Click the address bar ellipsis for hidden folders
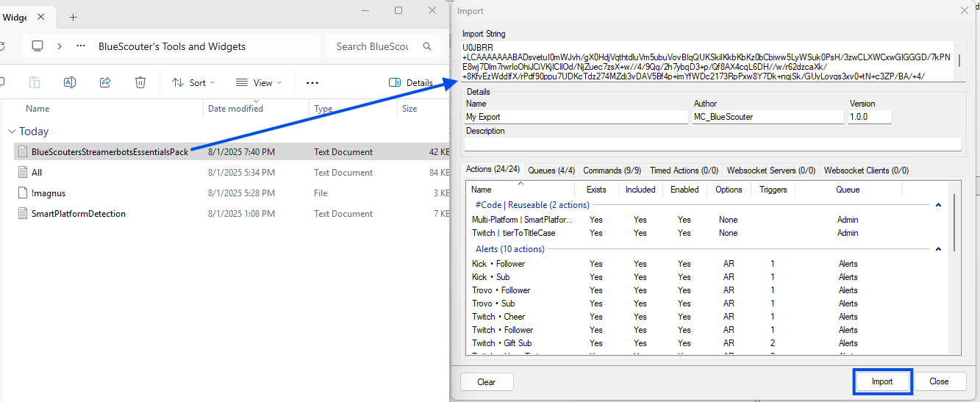 click(x=81, y=46)
